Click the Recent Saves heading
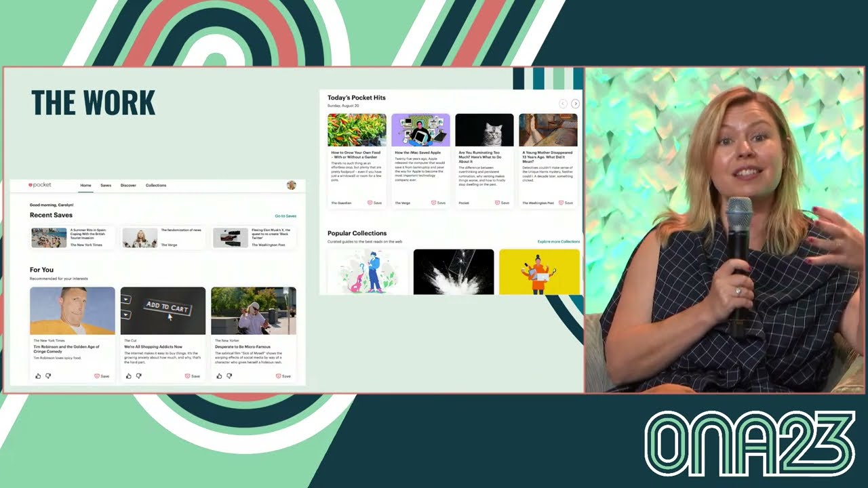The height and width of the screenshot is (488, 868). [x=51, y=215]
